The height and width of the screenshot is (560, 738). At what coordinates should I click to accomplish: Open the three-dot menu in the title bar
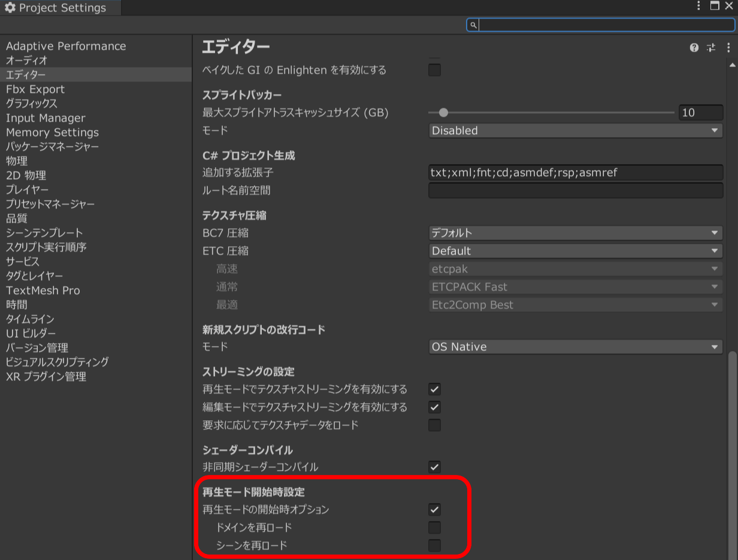coord(698,6)
